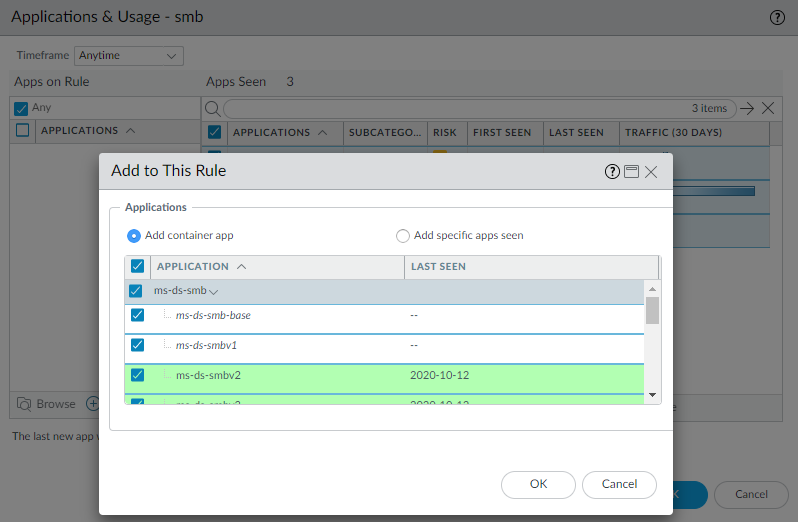Click Cancel in the Applications & Usage window
Image resolution: width=798 pixels, height=522 pixels.
click(x=751, y=495)
